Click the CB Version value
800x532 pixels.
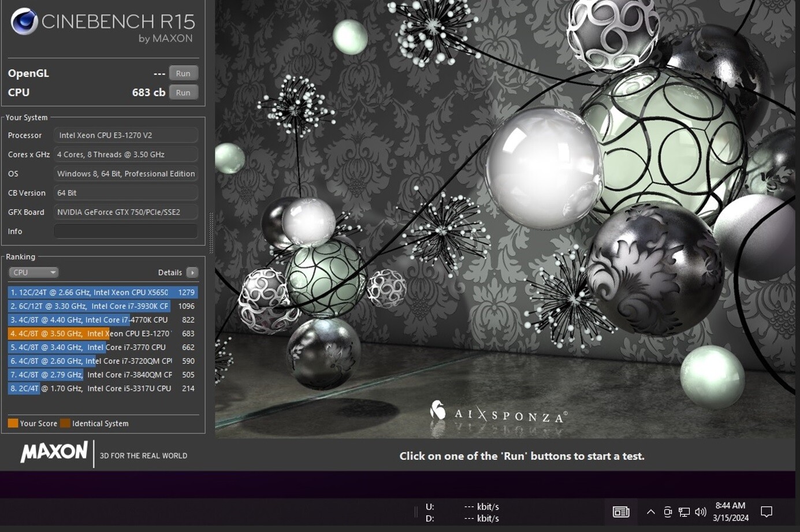125,192
